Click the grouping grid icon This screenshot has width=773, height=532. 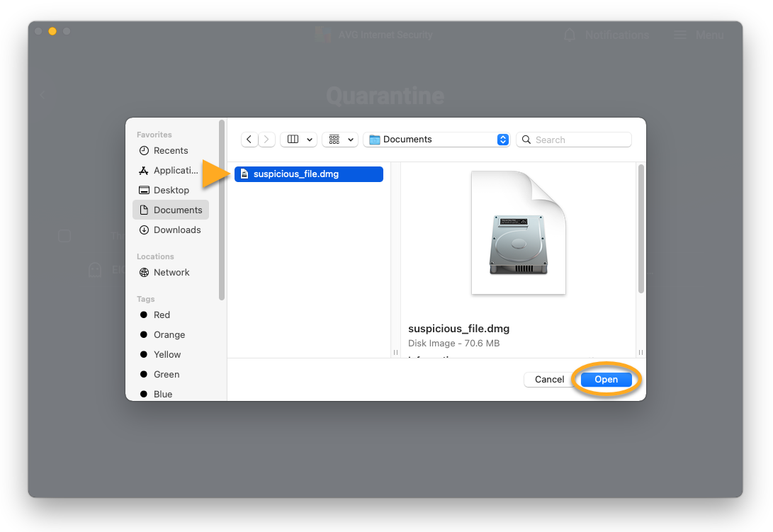coord(334,140)
